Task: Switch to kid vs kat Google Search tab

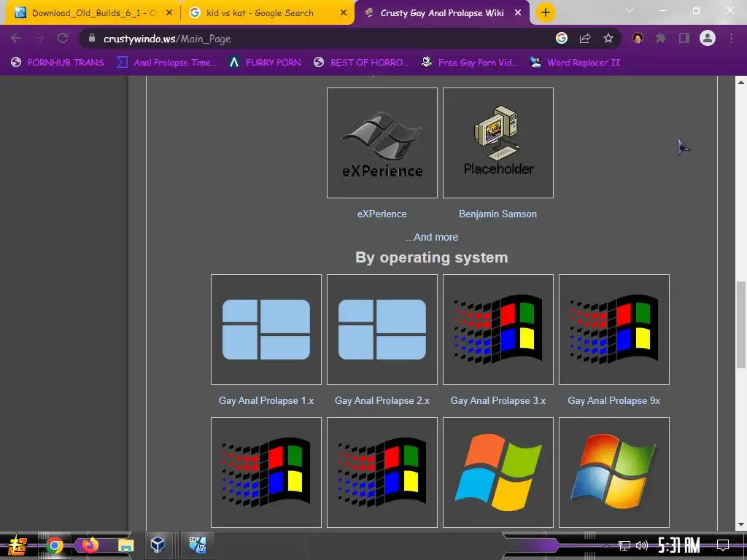Action: (x=268, y=13)
